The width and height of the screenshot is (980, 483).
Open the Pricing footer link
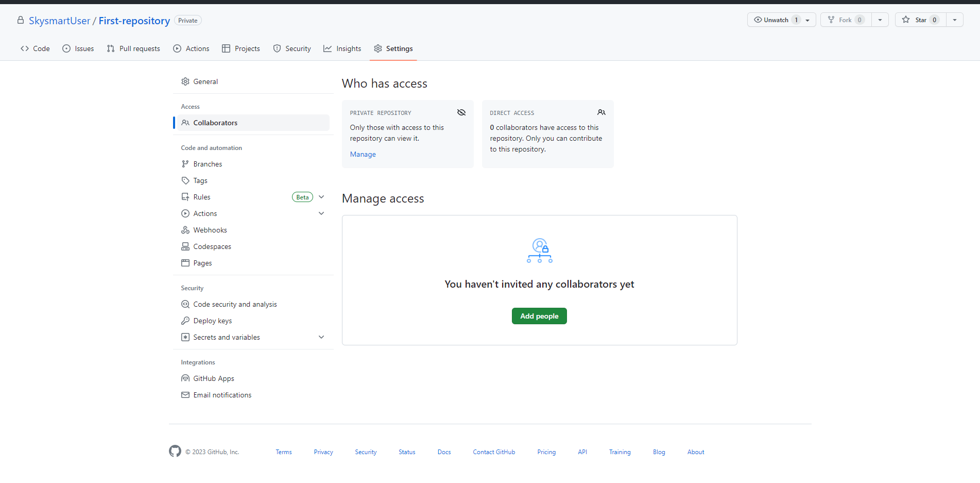546,452
